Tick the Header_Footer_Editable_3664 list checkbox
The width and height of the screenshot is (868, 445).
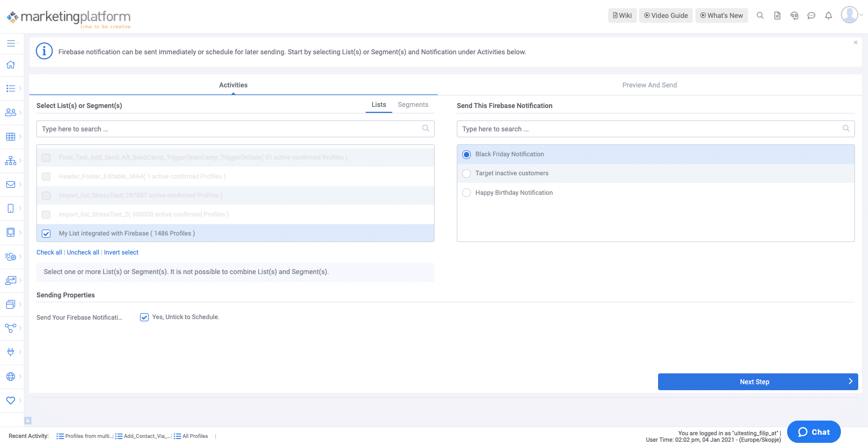pos(46,176)
